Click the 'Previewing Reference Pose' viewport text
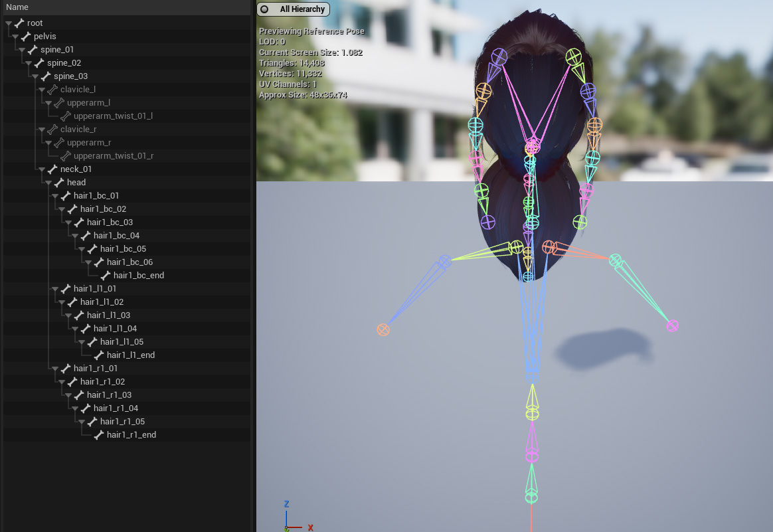Image resolution: width=773 pixels, height=532 pixels. (x=311, y=31)
